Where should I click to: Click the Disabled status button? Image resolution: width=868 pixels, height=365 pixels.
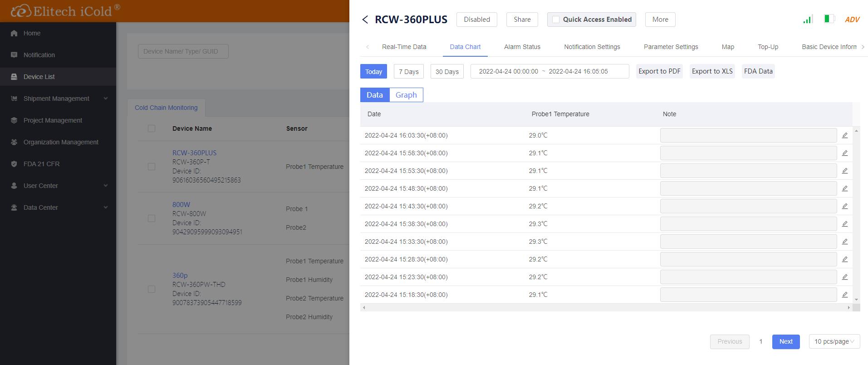(x=477, y=20)
